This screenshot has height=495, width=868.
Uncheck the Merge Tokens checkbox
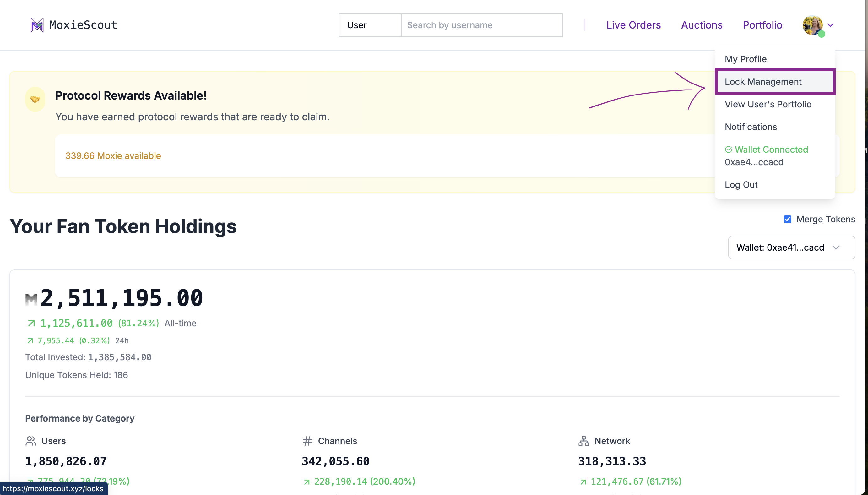(x=788, y=219)
